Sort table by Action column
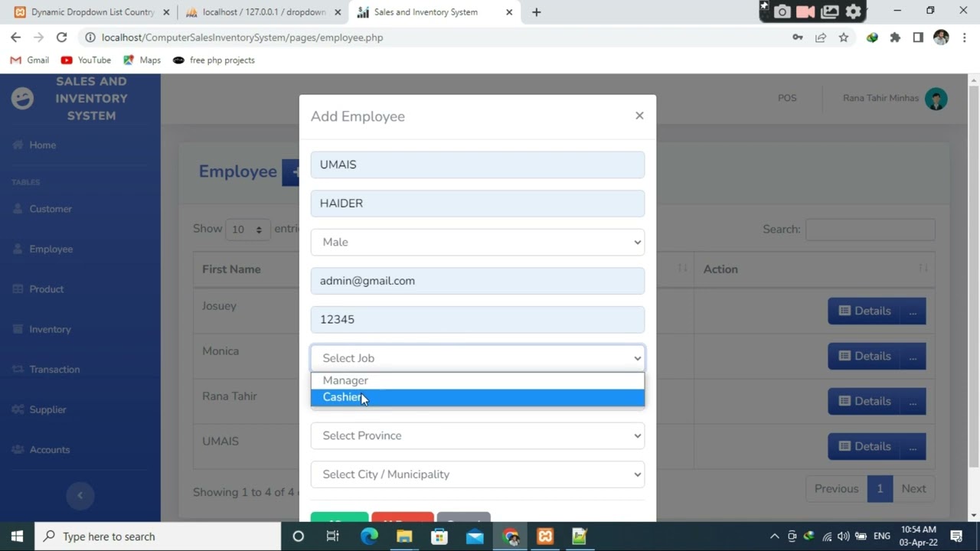This screenshot has width=980, height=551. pos(815,269)
